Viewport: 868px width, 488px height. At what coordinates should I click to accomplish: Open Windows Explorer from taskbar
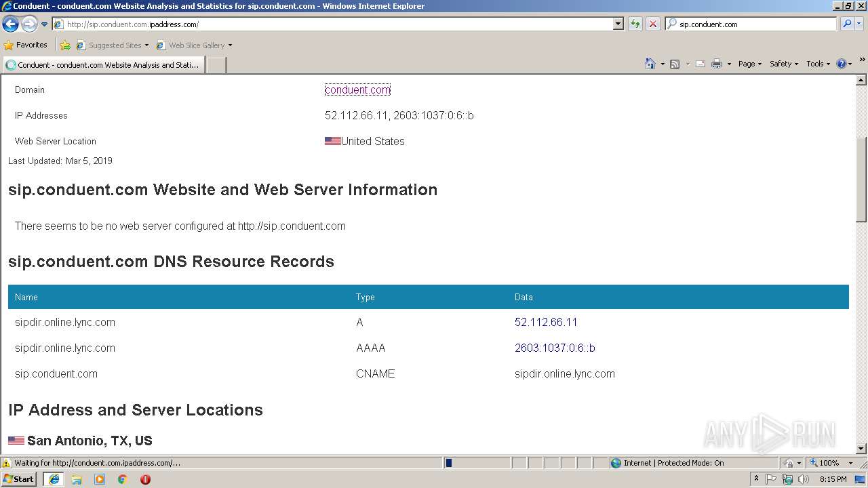point(77,479)
